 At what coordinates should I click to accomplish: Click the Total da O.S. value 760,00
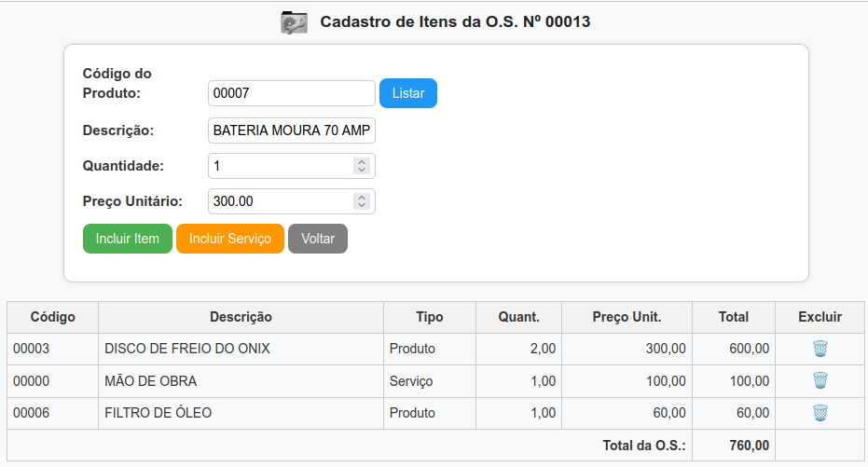[x=748, y=446]
